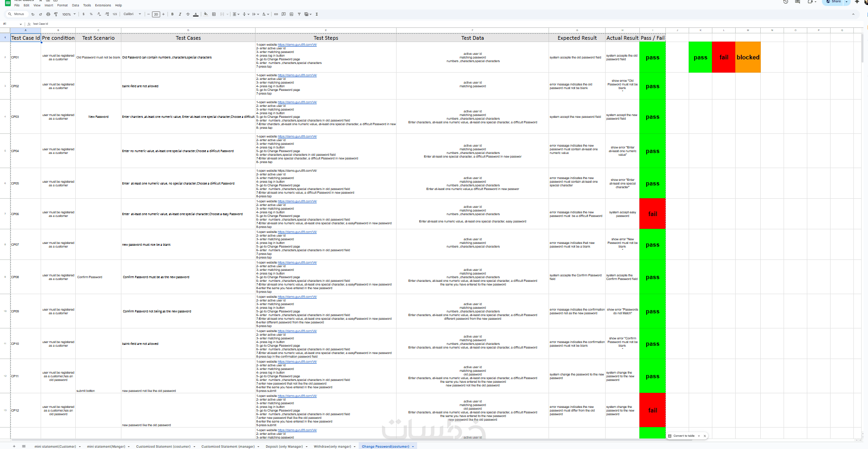The width and height of the screenshot is (868, 449).
Task: Toggle italic formatting
Action: tap(180, 14)
